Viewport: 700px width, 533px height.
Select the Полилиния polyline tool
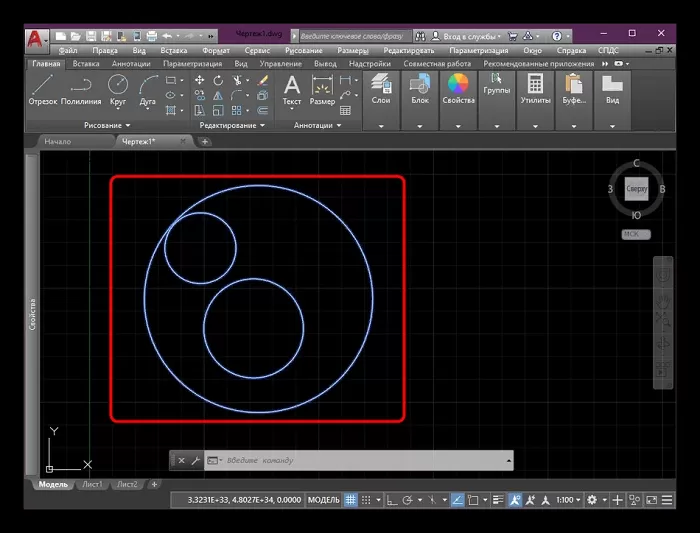coord(81,90)
